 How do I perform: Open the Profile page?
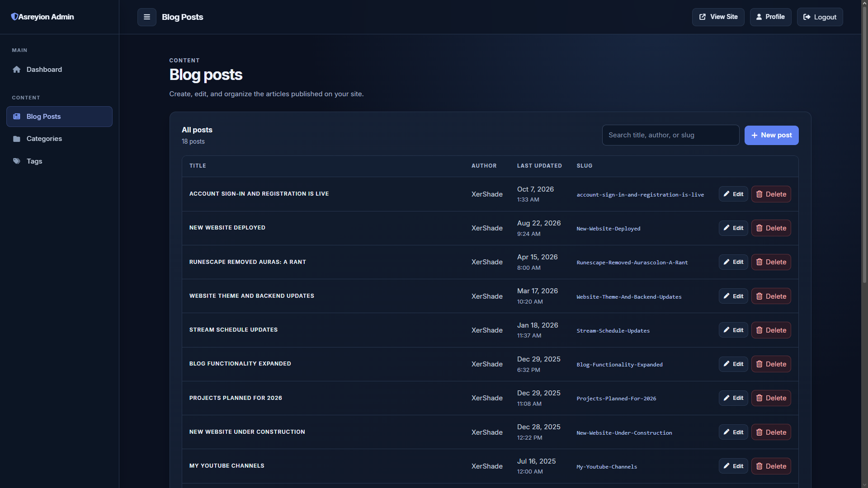point(770,17)
